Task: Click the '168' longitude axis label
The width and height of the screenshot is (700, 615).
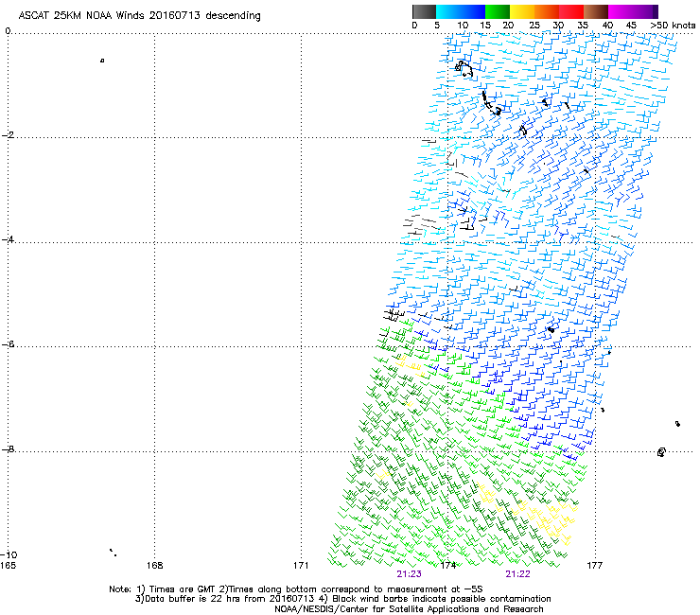Action: 154,566
